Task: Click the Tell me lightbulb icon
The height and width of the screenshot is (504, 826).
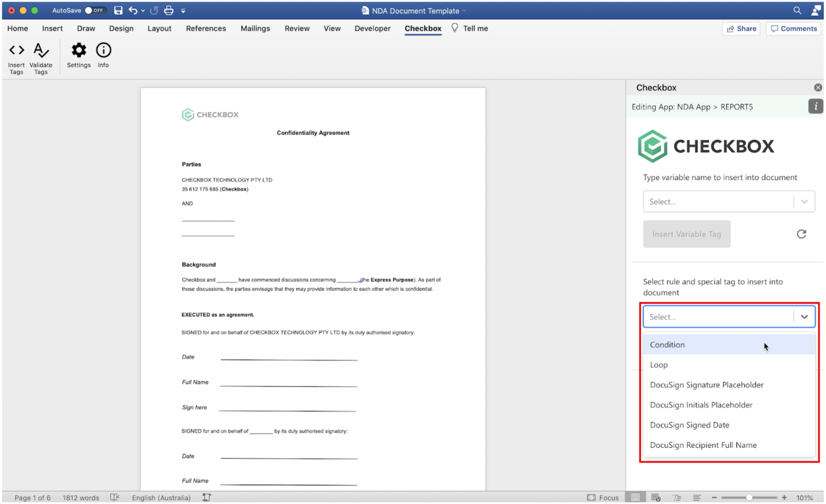Action: [455, 28]
